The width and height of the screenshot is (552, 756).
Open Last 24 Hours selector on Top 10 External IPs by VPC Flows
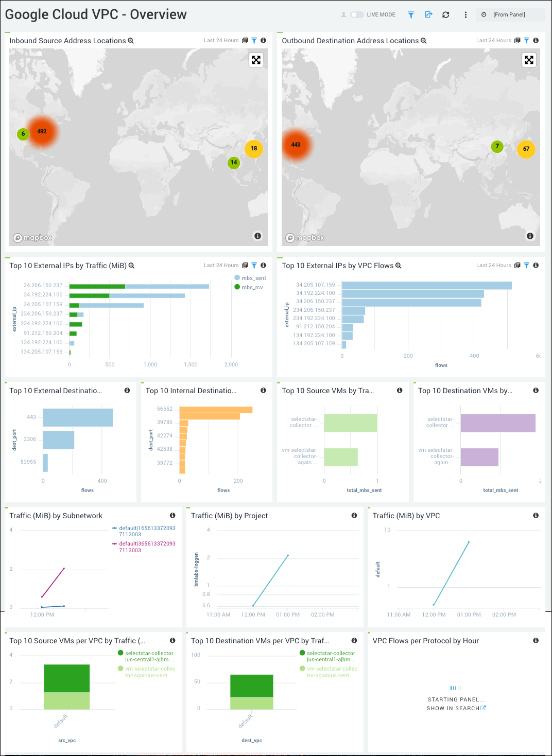coord(493,265)
